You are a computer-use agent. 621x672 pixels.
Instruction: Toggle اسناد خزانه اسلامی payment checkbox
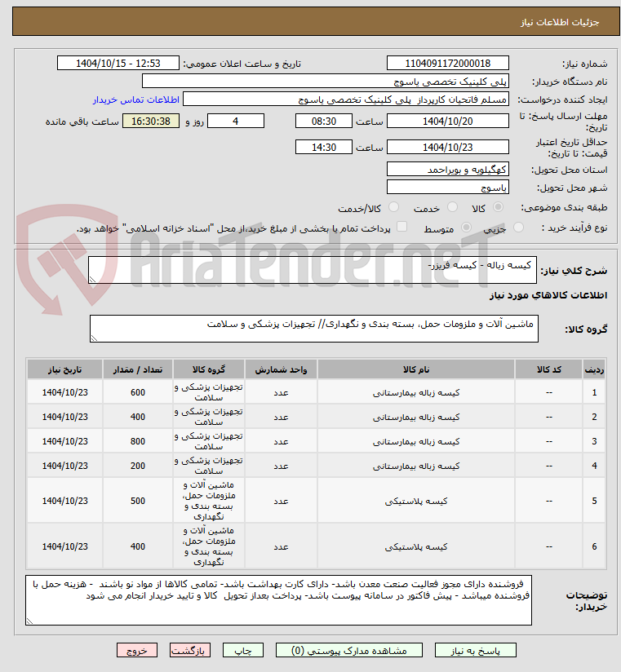click(401, 227)
